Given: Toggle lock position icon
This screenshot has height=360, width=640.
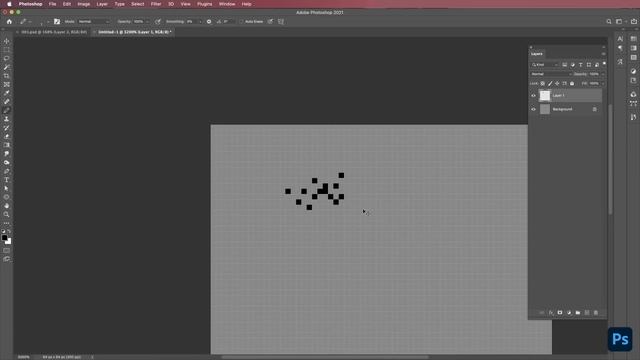Looking at the screenshot, I should 557,84.
